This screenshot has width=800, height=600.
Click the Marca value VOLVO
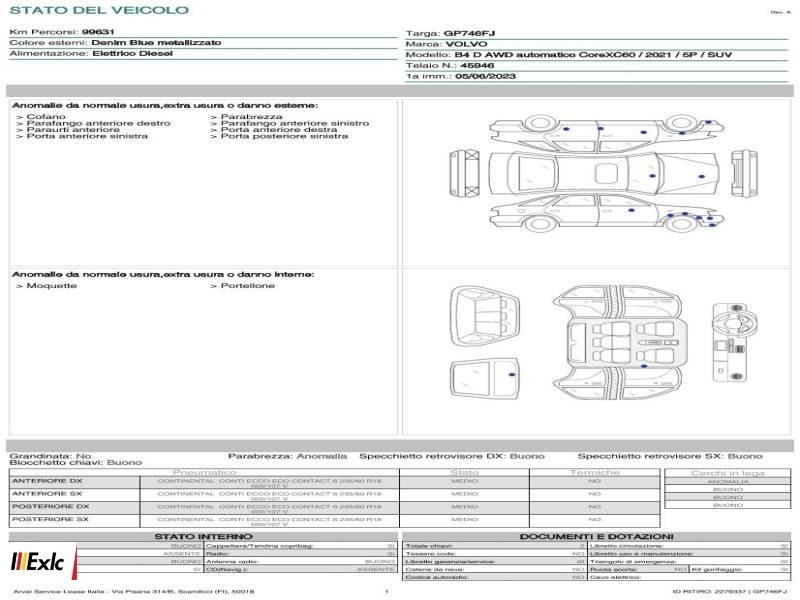466,44
